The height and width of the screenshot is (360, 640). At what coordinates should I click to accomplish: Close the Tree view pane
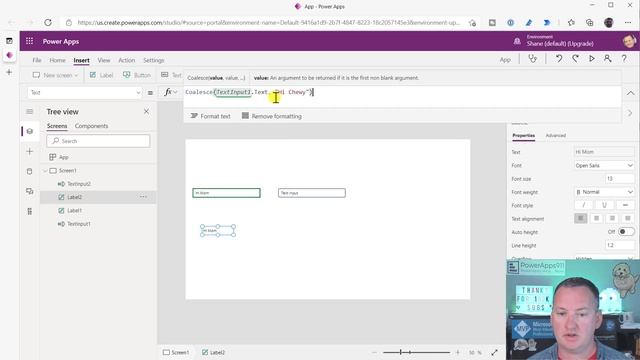point(147,111)
